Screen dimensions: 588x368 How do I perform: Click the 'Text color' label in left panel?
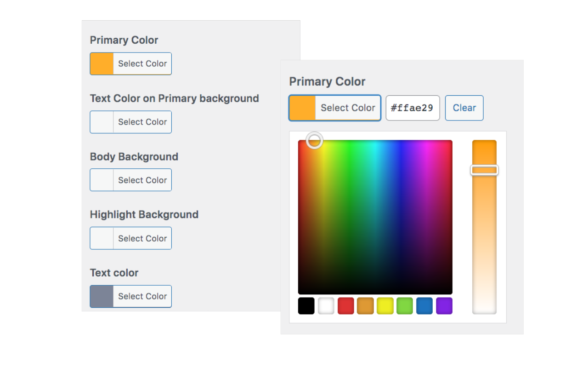click(114, 273)
